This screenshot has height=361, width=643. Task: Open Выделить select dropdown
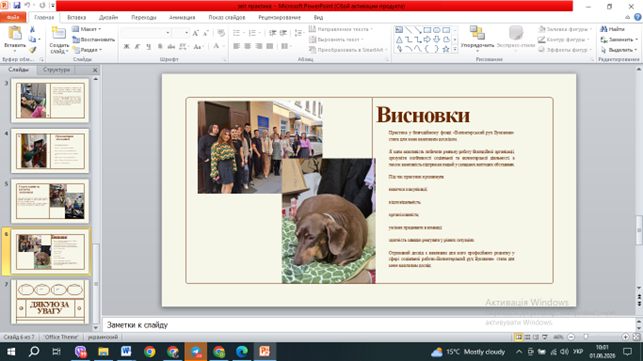(619, 50)
